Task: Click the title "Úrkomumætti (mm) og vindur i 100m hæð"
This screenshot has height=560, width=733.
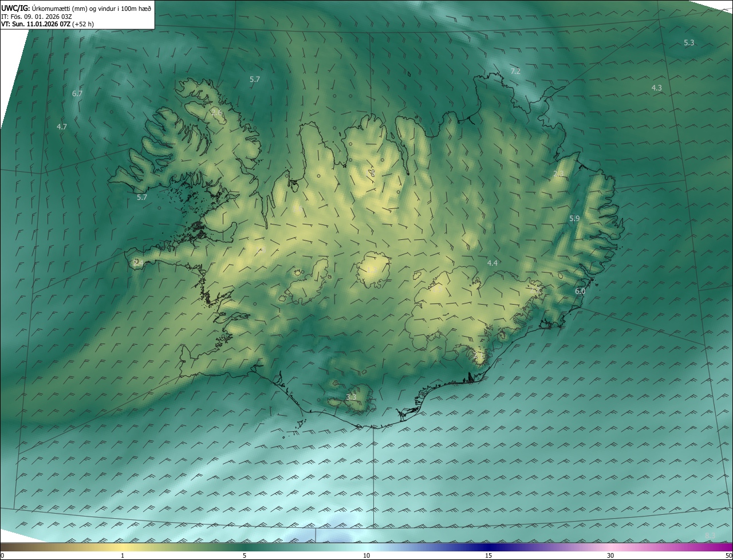Action: [91, 8]
